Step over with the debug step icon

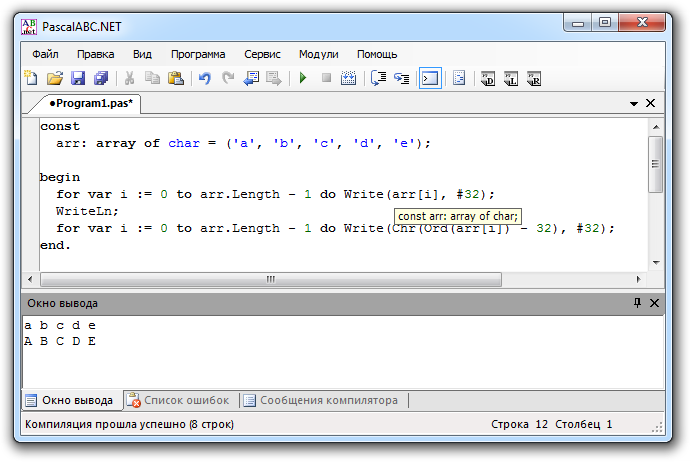378,78
